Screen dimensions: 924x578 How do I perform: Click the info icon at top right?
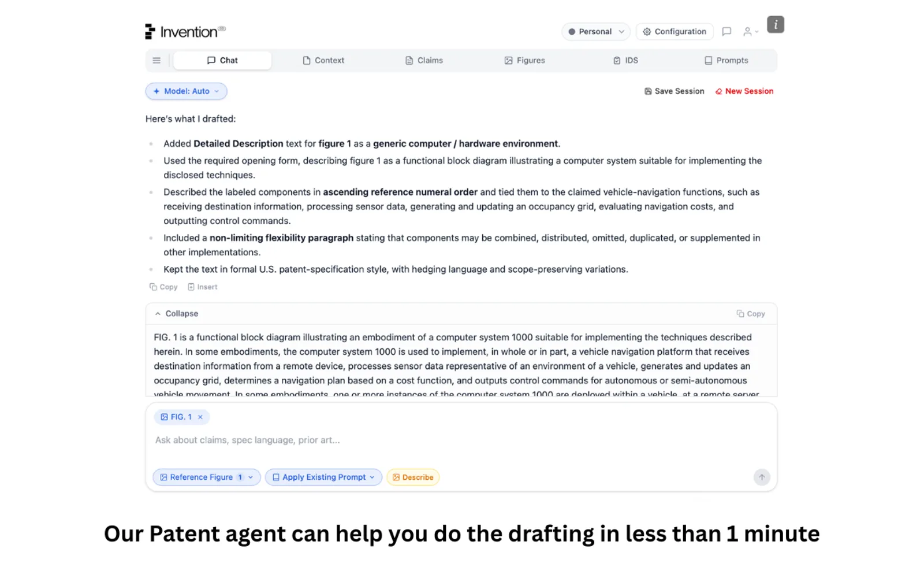coord(775,24)
